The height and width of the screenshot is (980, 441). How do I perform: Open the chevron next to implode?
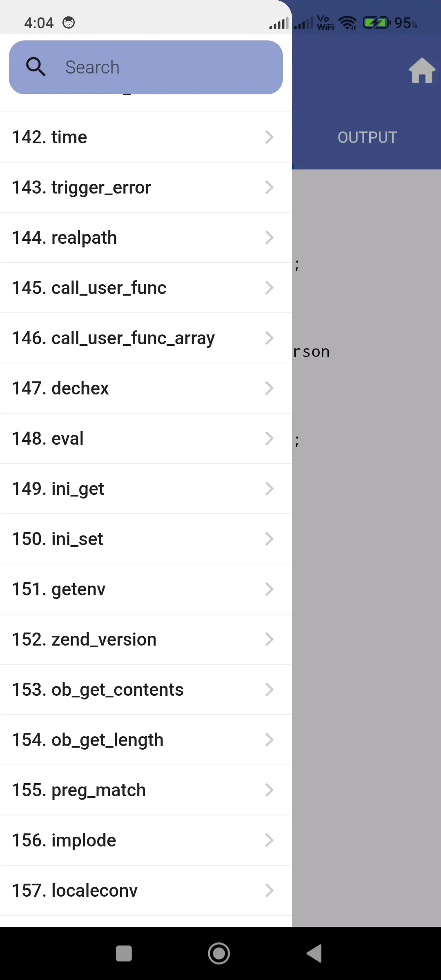point(269,840)
